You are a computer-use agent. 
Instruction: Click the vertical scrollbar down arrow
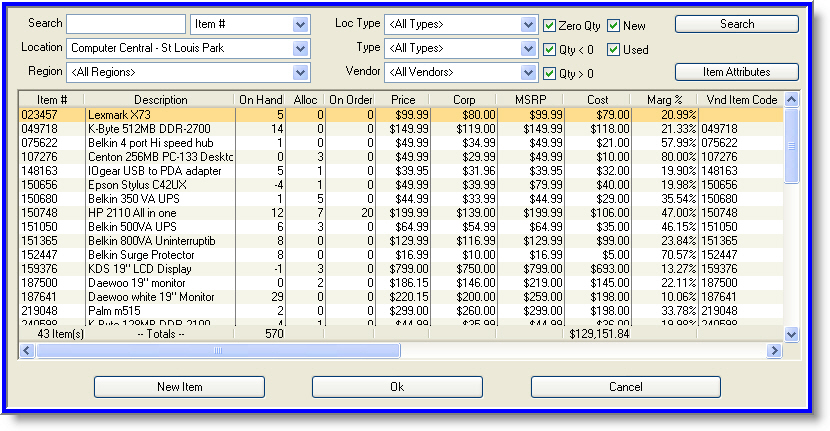(x=791, y=334)
